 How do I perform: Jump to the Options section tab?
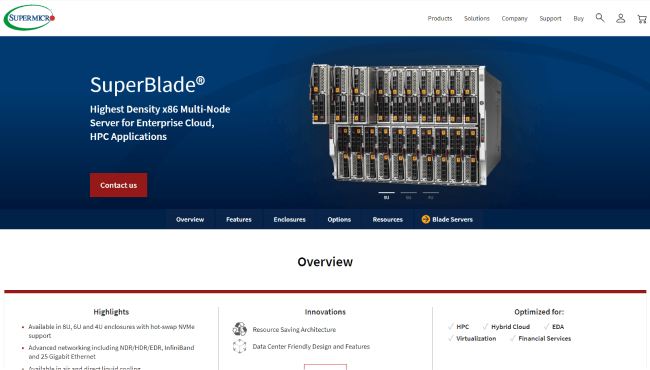[339, 219]
